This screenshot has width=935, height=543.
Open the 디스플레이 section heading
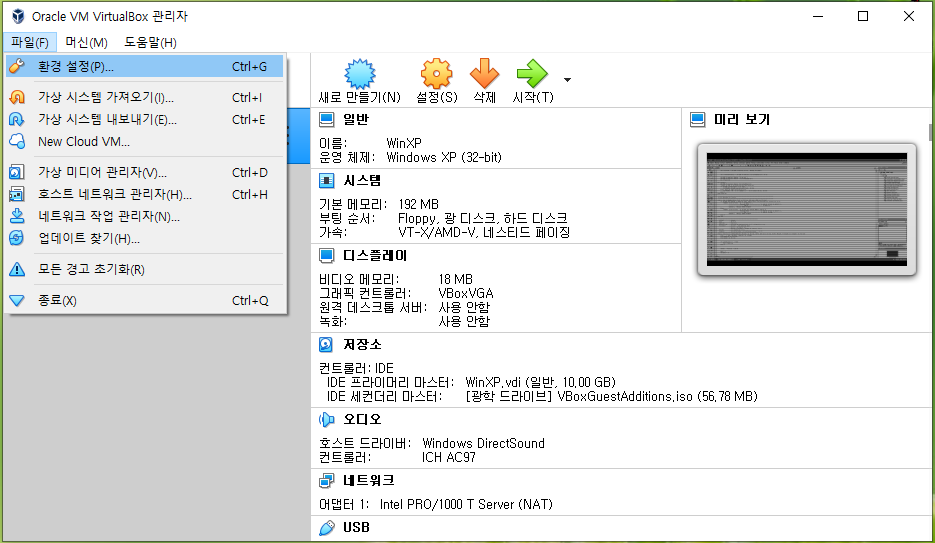pos(374,256)
